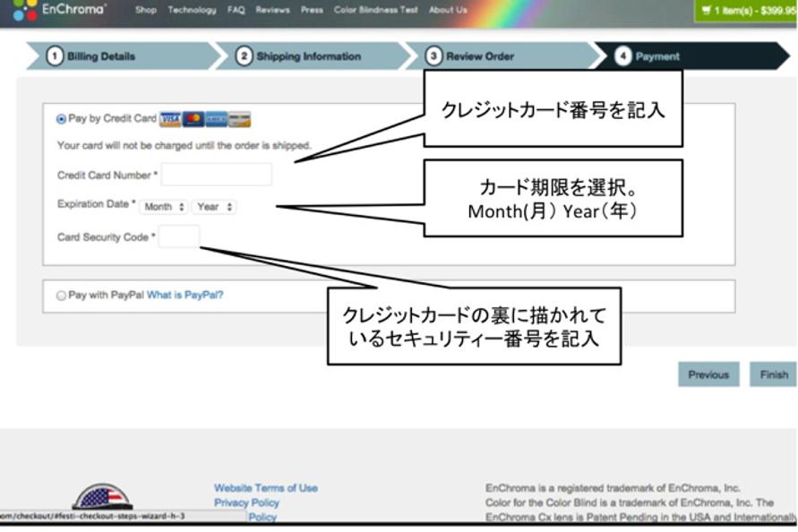Click the MasterCard icon
Screen dimensions: 798x532
[x=193, y=119]
